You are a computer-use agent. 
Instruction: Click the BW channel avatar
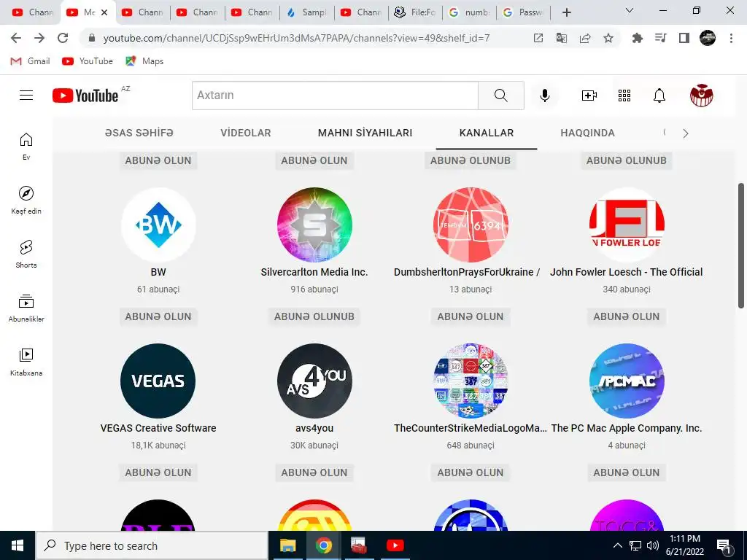pos(158,225)
